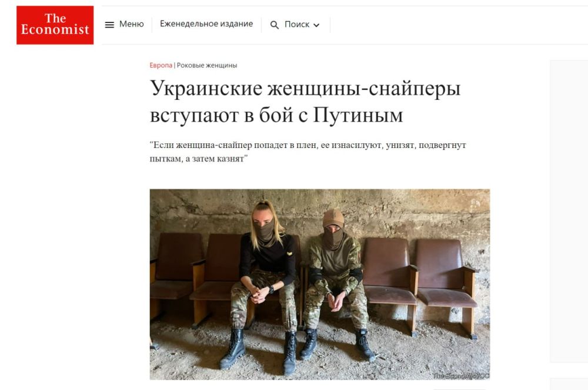
Task: Click the right sidebar advertisement panel
Action: [569, 211]
